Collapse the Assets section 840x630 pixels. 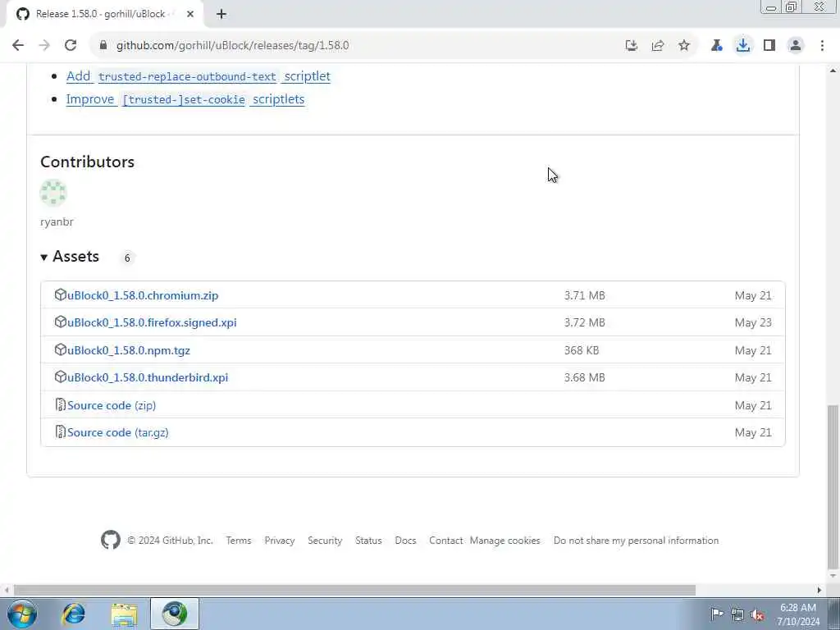(70, 257)
